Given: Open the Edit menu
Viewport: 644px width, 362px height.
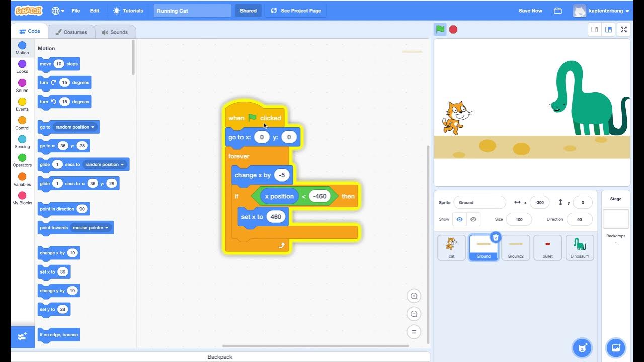Looking at the screenshot, I should [x=95, y=11].
